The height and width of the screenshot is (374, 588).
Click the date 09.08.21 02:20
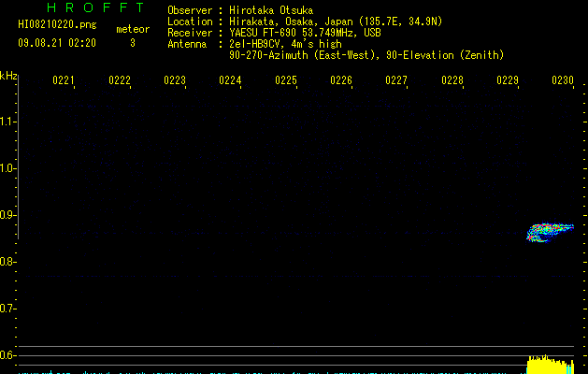pos(57,43)
